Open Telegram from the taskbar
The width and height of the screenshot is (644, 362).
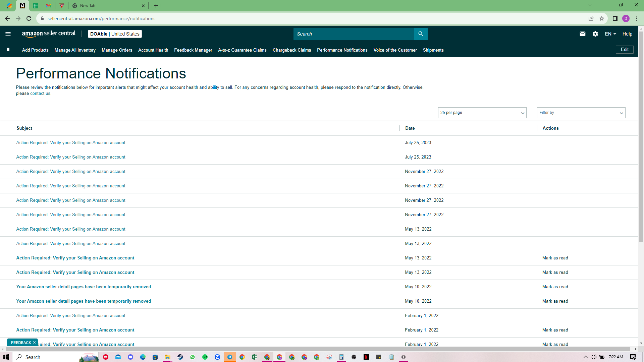230,357
